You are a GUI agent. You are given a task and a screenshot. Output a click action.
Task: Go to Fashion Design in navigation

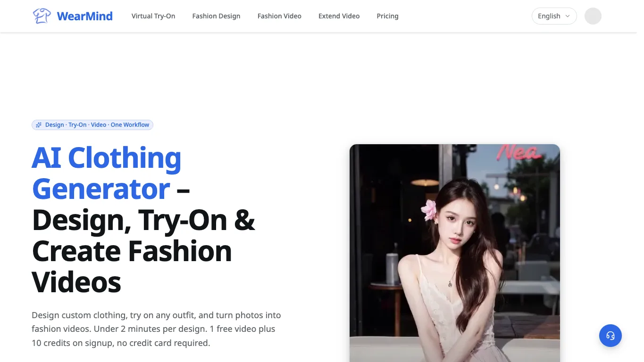[216, 16]
